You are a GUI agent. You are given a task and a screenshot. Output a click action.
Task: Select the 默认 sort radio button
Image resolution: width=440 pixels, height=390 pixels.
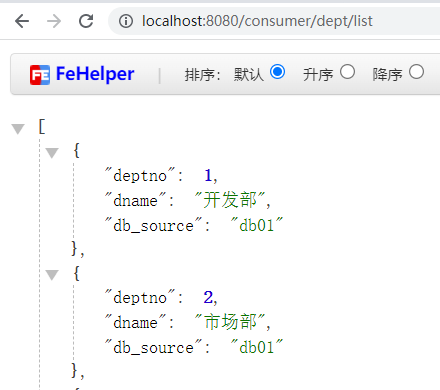coord(277,72)
